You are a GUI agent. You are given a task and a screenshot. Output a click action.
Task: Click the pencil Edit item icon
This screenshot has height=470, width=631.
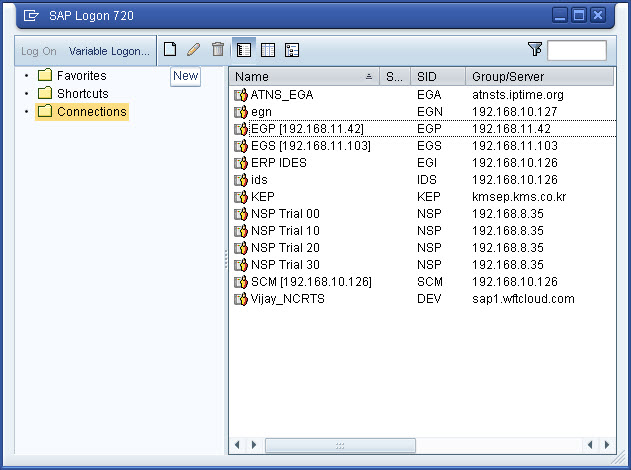pos(194,49)
